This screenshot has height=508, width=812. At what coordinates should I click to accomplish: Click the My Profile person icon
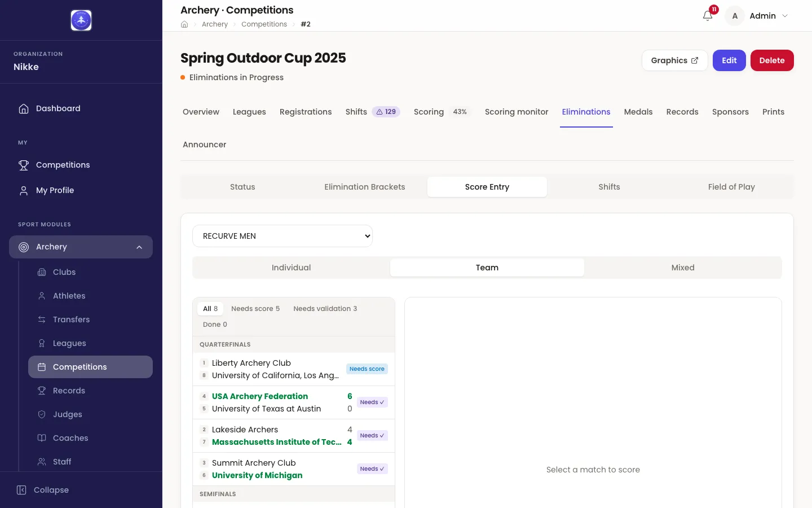point(24,190)
